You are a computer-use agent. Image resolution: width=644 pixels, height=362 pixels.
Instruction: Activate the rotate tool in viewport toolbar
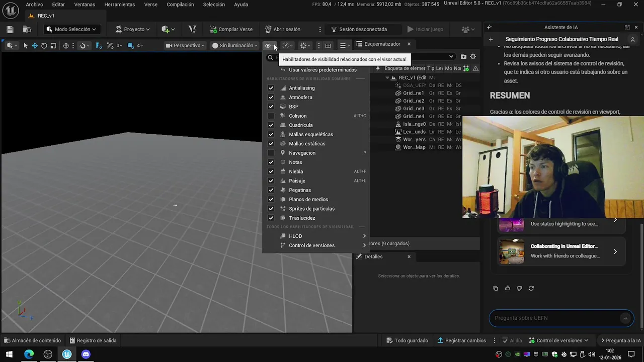[x=44, y=46]
